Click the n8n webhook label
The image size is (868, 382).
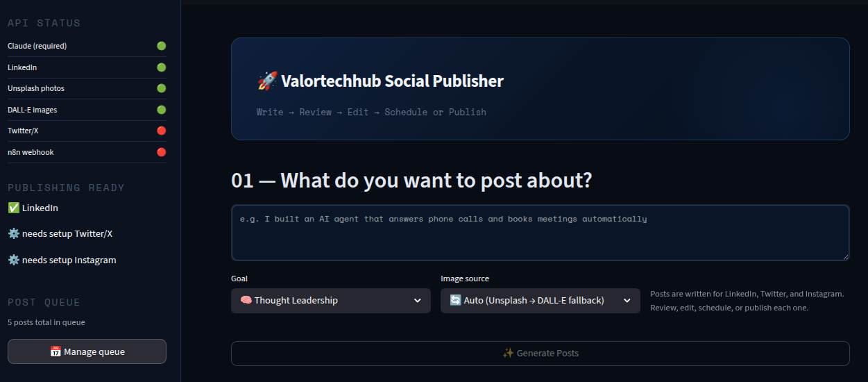[31, 152]
